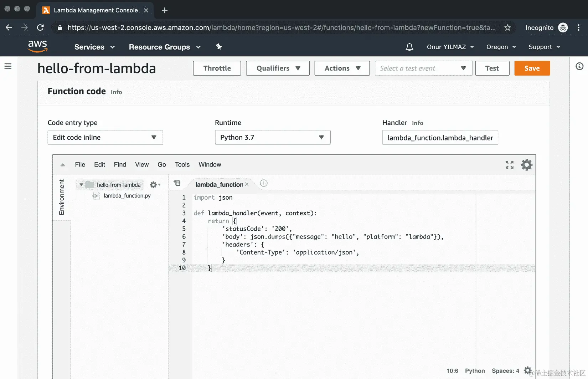
Task: Open the Select a test event dropdown
Action: [423, 68]
